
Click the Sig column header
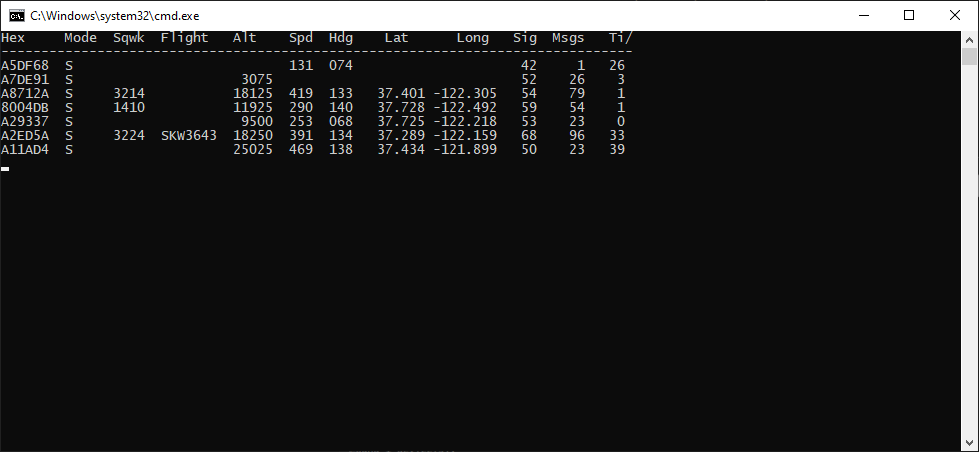point(525,38)
